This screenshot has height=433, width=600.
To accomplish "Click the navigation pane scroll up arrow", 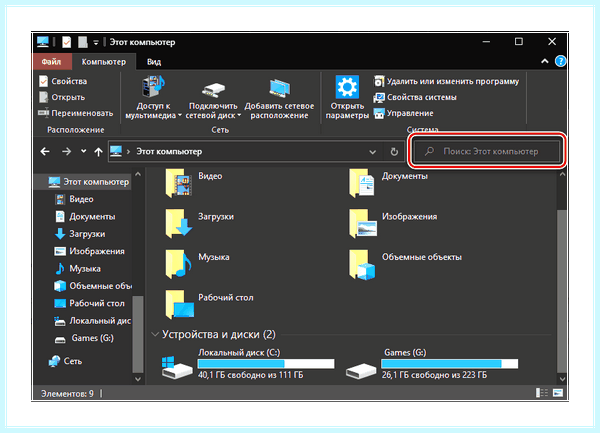I will pos(138,174).
